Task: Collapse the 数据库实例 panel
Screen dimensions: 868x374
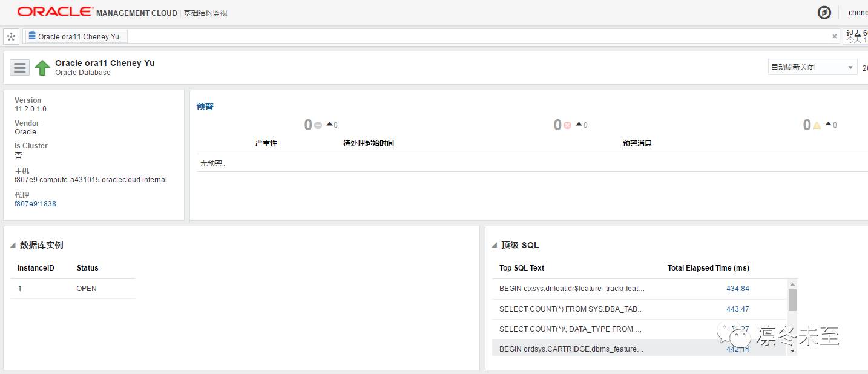Action: pyautogui.click(x=13, y=245)
